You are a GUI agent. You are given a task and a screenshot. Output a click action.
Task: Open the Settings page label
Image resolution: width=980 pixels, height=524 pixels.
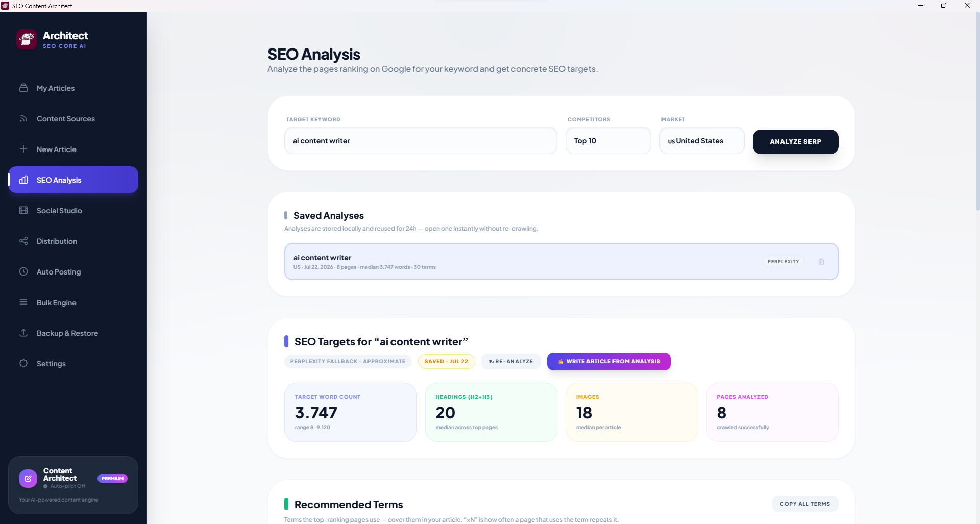51,364
